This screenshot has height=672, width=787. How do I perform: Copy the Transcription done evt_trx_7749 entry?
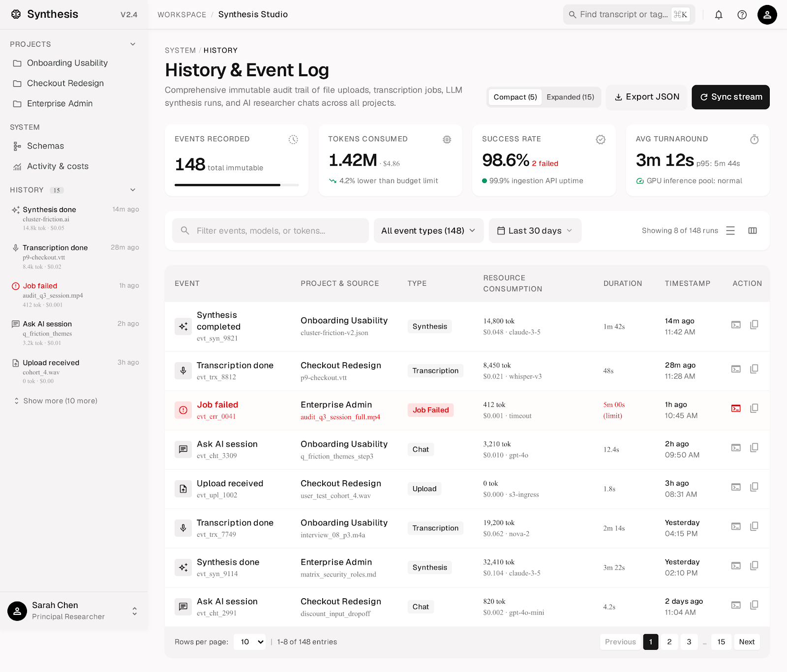754,526
